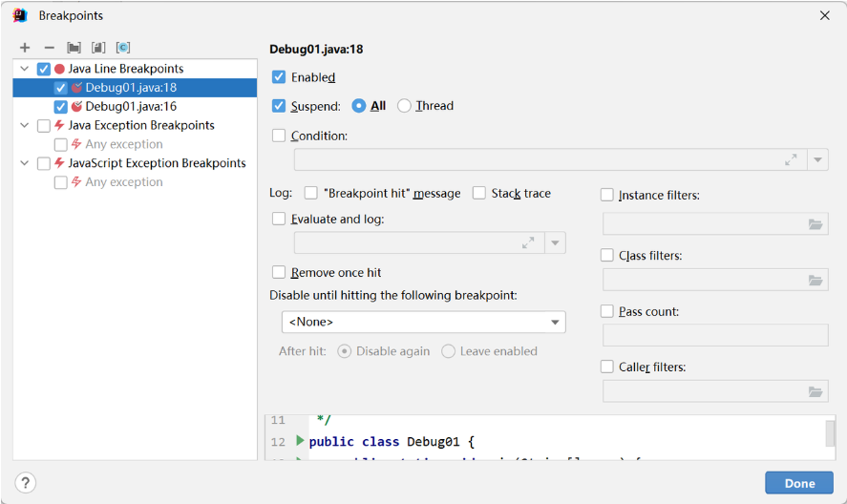Select Debug01.java:16 in the tree

click(x=135, y=106)
